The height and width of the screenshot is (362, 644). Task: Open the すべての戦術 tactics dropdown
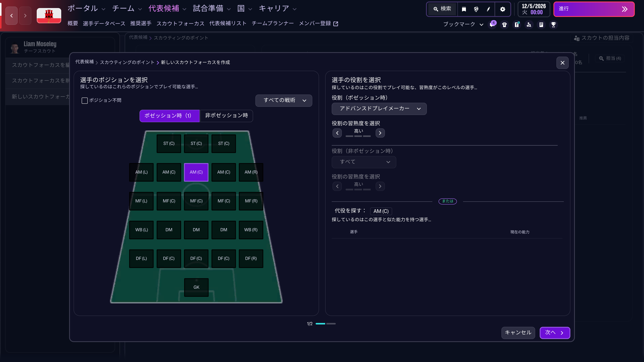tap(284, 100)
